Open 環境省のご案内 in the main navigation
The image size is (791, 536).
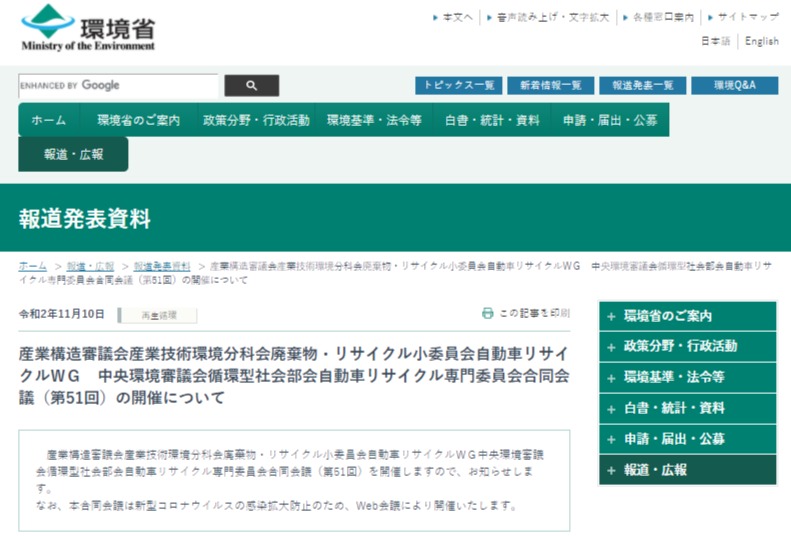coord(139,120)
